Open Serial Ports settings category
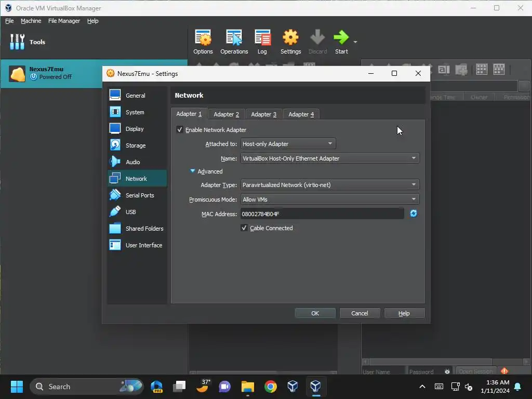 [137, 195]
